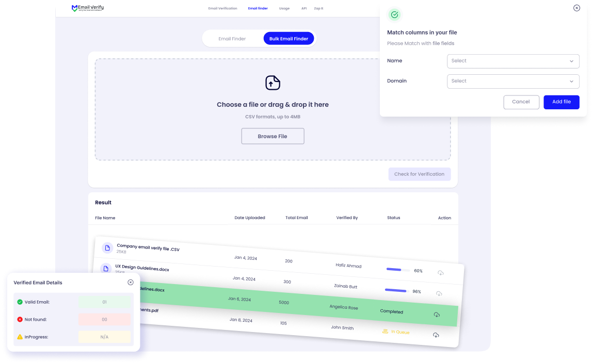Click the Jan 8, 2024 date cell
Viewport: 593px width, 364px height.
pyautogui.click(x=241, y=320)
